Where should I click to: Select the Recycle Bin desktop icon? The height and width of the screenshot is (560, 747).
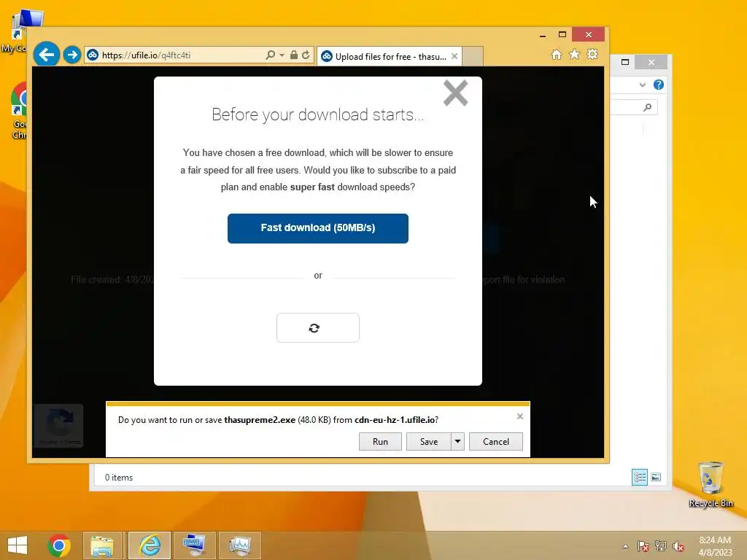tap(711, 484)
